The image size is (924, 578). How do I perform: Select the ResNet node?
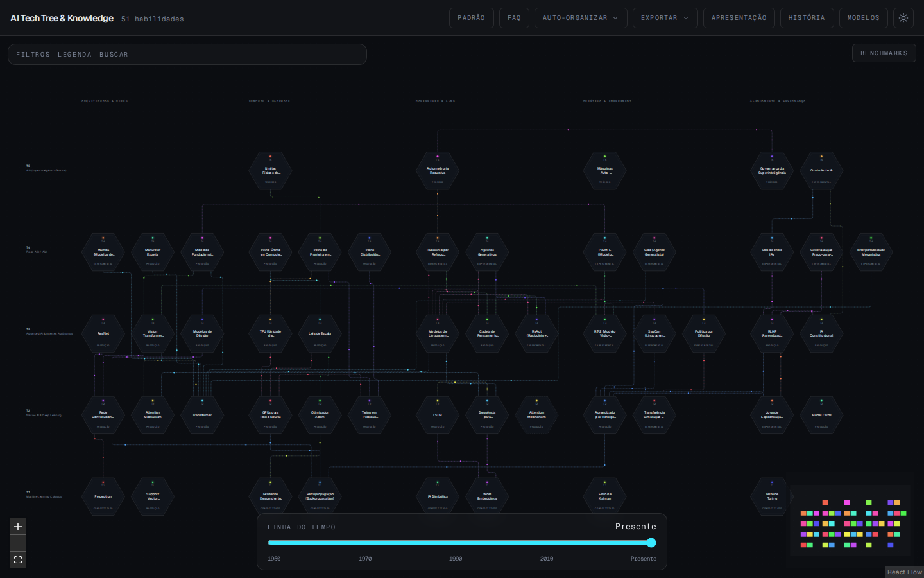(103, 334)
